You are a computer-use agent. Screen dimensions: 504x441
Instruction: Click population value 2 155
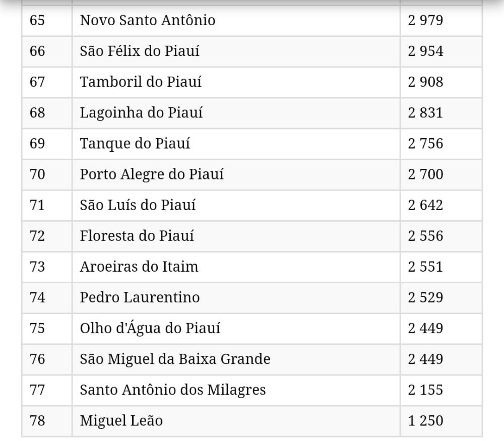click(x=425, y=390)
